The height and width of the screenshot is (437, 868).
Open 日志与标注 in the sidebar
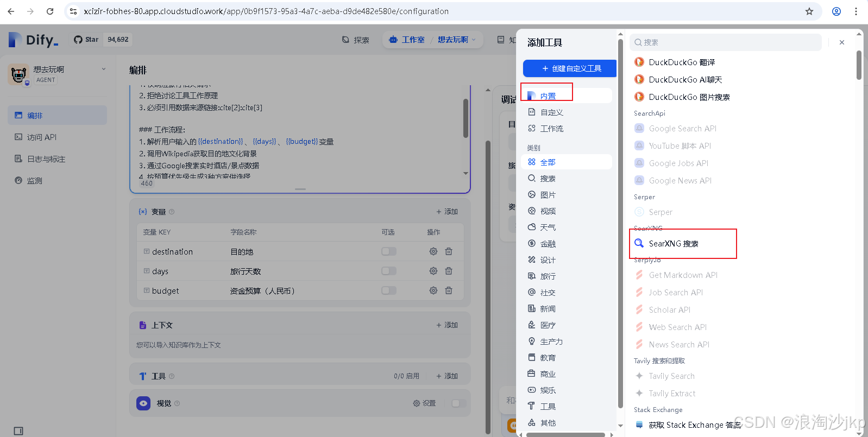pos(57,159)
